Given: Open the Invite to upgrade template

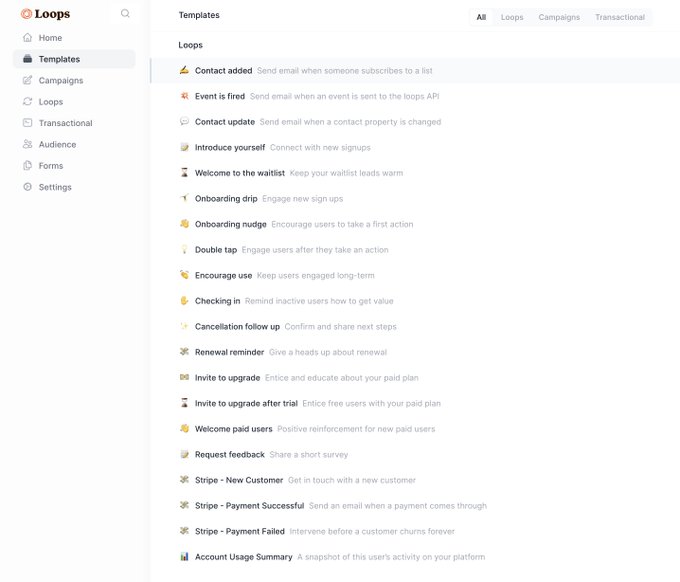Looking at the screenshot, I should 415,377.
